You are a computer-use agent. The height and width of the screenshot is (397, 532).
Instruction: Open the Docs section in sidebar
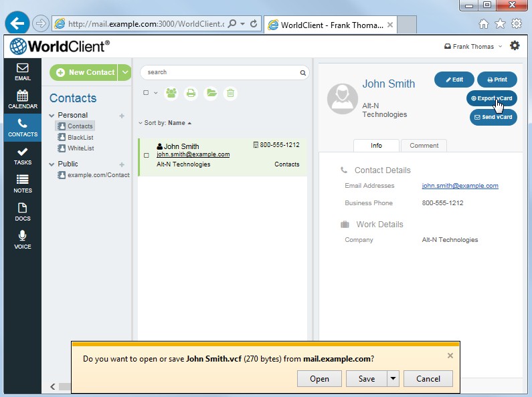[x=22, y=212]
